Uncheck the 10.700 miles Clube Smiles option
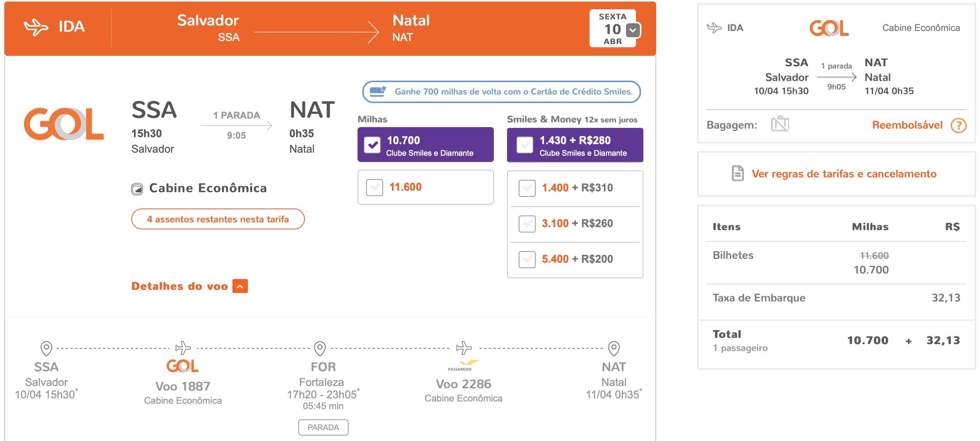Image resolution: width=980 pixels, height=441 pixels. coord(372,145)
